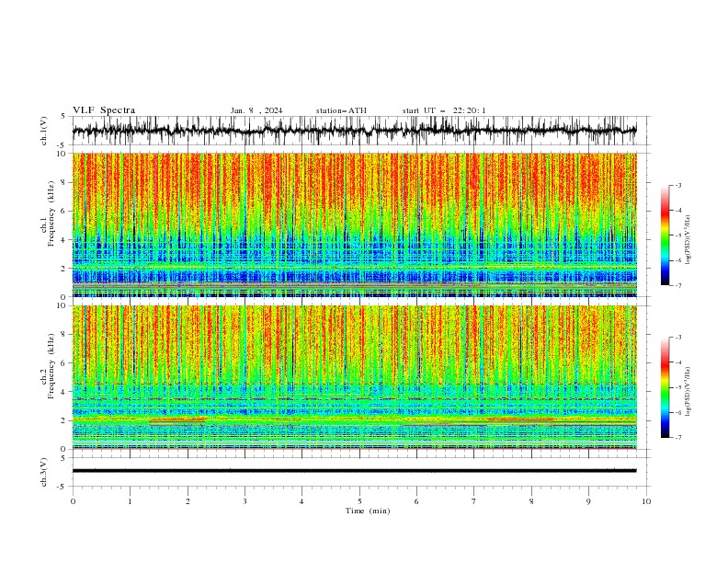Image resolution: width=728 pixels, height=563 pixels.
Task: Click time axis tick label "4"
Action: 301,501
